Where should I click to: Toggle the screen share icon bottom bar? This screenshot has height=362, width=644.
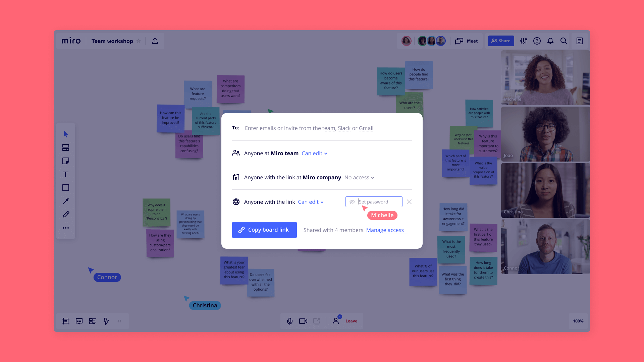[317, 320]
